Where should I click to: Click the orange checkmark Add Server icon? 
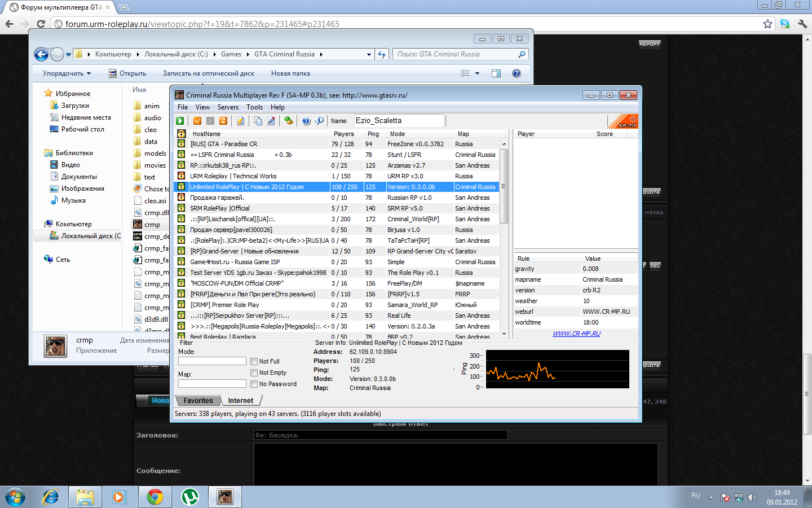coord(197,121)
